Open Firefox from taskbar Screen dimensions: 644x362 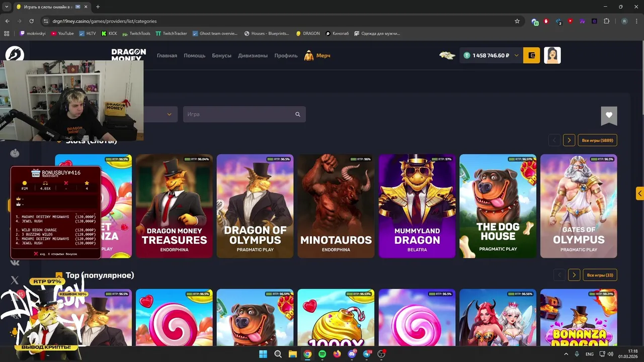click(x=337, y=354)
